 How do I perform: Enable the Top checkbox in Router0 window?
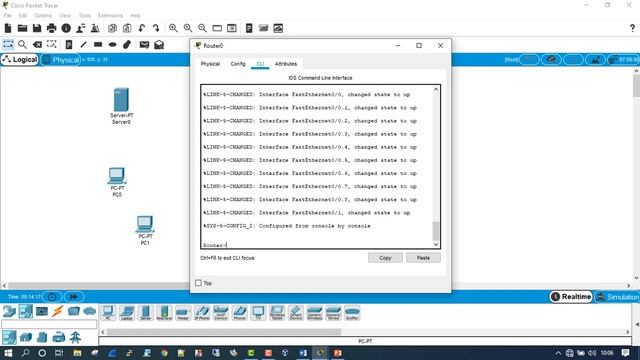pos(198,283)
